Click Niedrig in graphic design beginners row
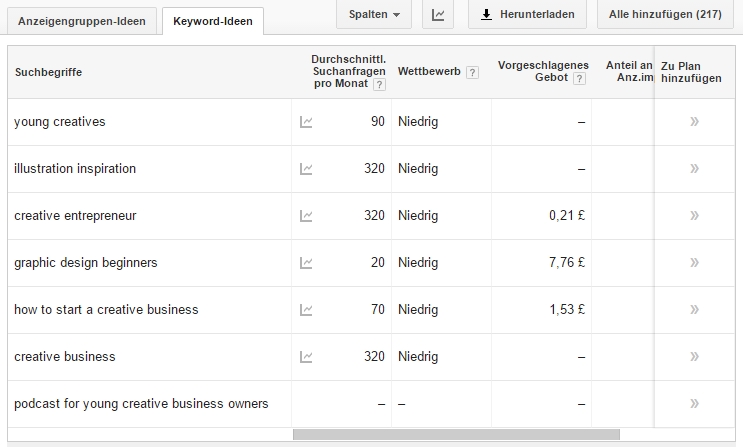Image resolution: width=743 pixels, height=447 pixels. click(x=418, y=263)
